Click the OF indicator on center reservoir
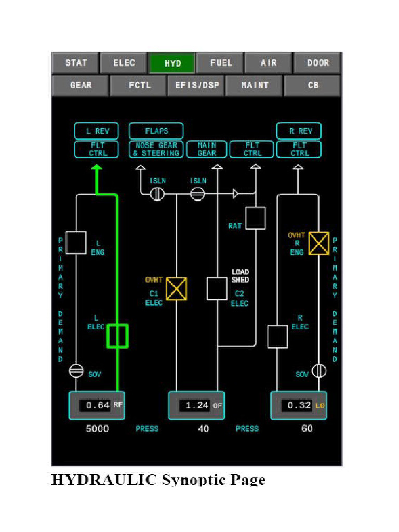The height and width of the screenshot is (532, 399). (217, 405)
